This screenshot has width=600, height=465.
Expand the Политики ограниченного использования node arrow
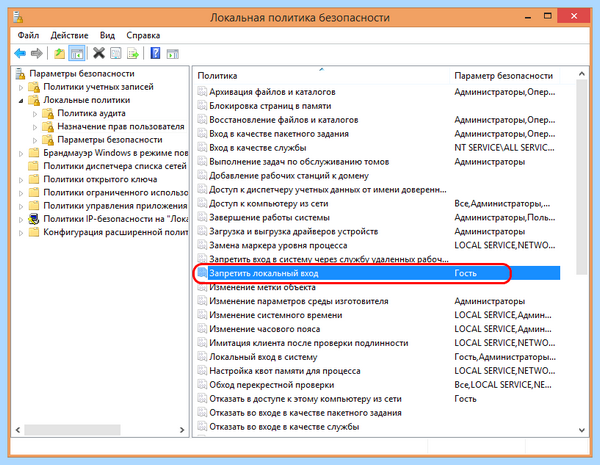pos(21,193)
